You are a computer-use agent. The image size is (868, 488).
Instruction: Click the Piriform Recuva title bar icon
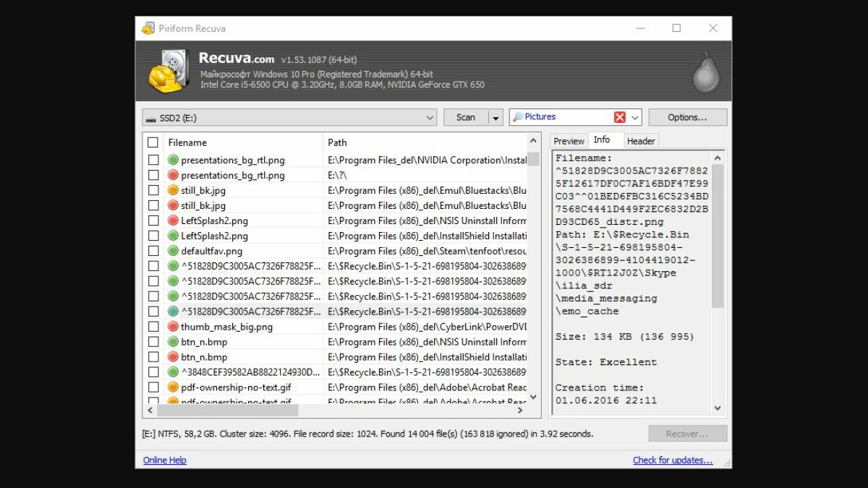[148, 28]
